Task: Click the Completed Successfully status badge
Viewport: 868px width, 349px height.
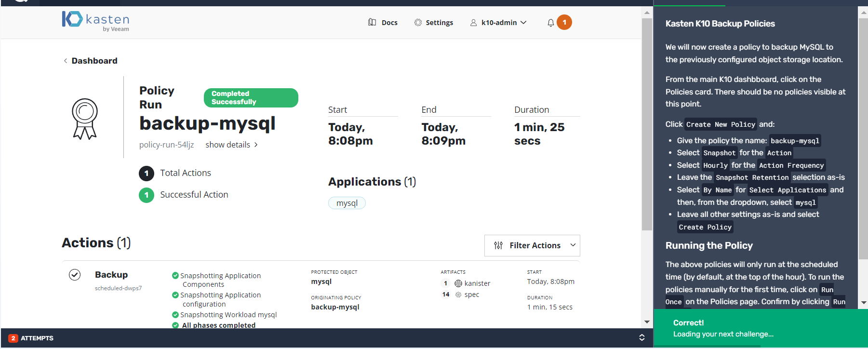Action: pos(251,98)
